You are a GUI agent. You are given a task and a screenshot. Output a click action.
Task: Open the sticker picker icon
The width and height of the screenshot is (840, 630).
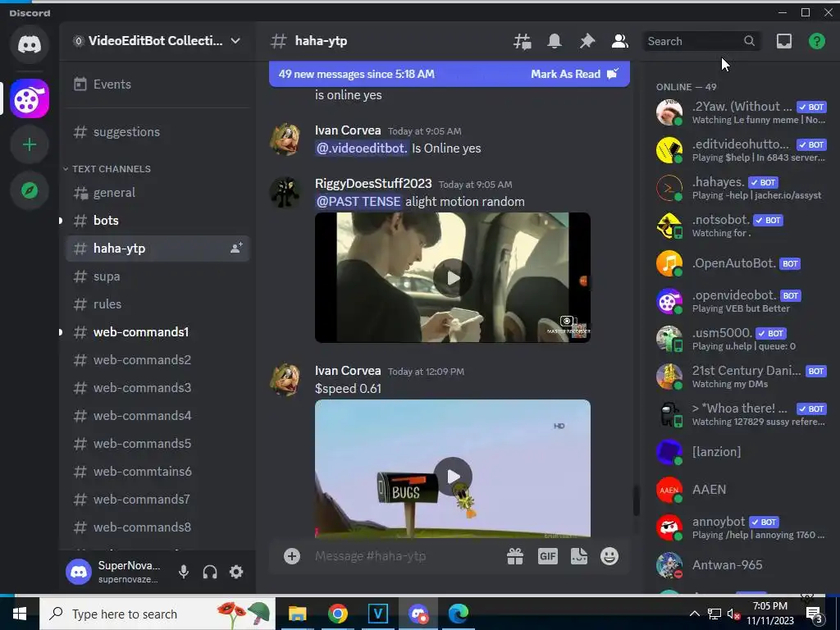click(x=578, y=556)
